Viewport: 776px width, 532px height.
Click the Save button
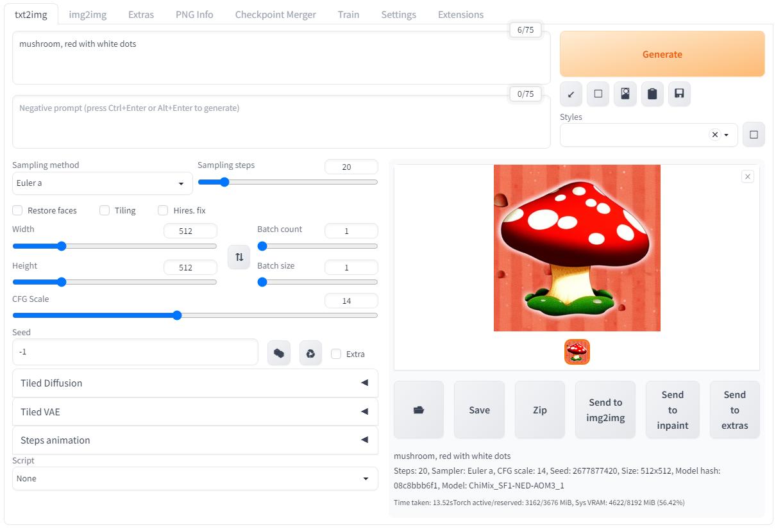480,410
